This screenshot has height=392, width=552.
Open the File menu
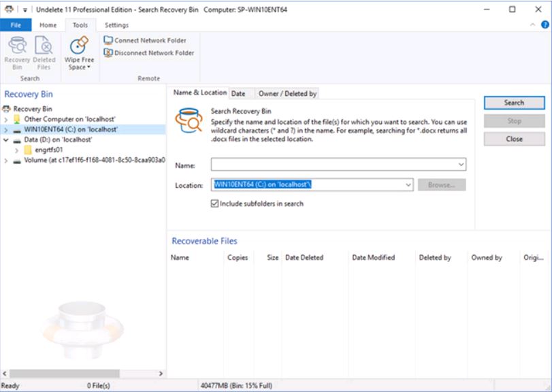(x=16, y=25)
